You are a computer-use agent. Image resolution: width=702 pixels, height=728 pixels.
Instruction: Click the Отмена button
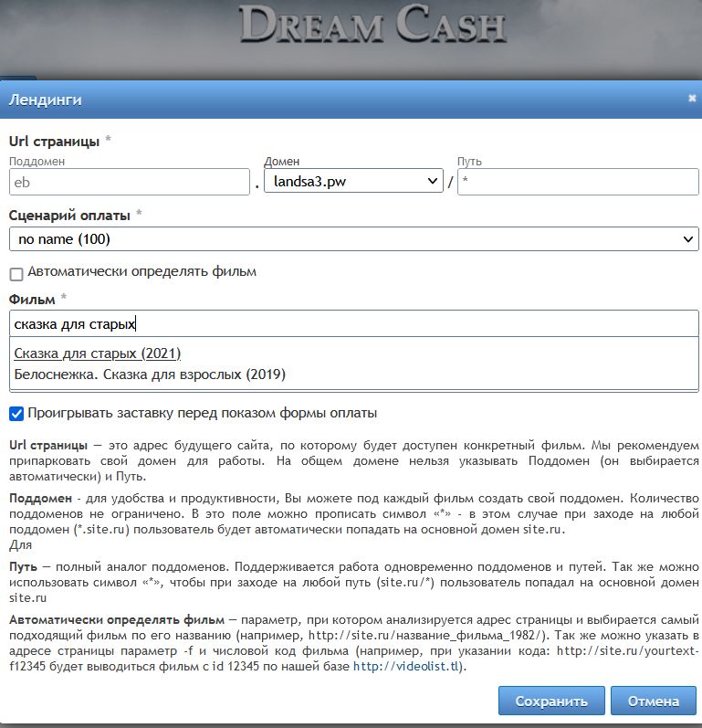tap(653, 702)
